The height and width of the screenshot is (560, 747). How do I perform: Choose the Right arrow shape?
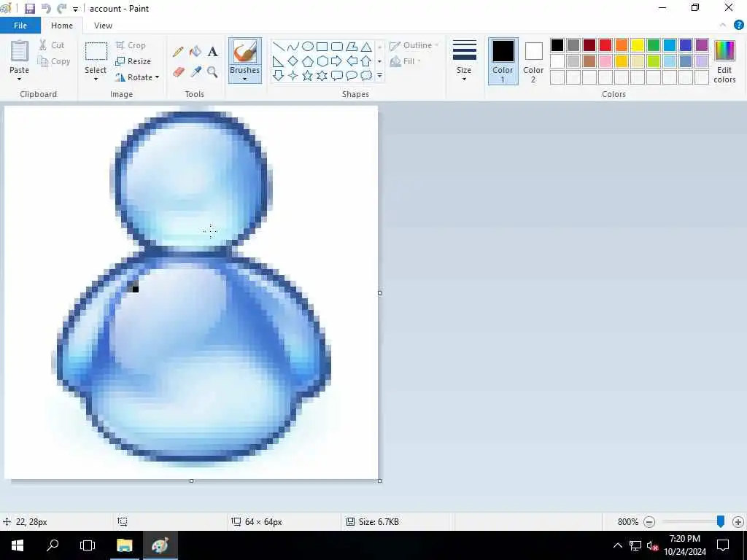pos(337,61)
